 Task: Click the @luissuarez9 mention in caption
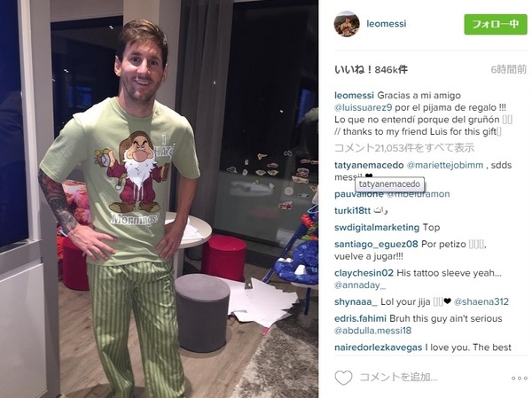point(363,107)
